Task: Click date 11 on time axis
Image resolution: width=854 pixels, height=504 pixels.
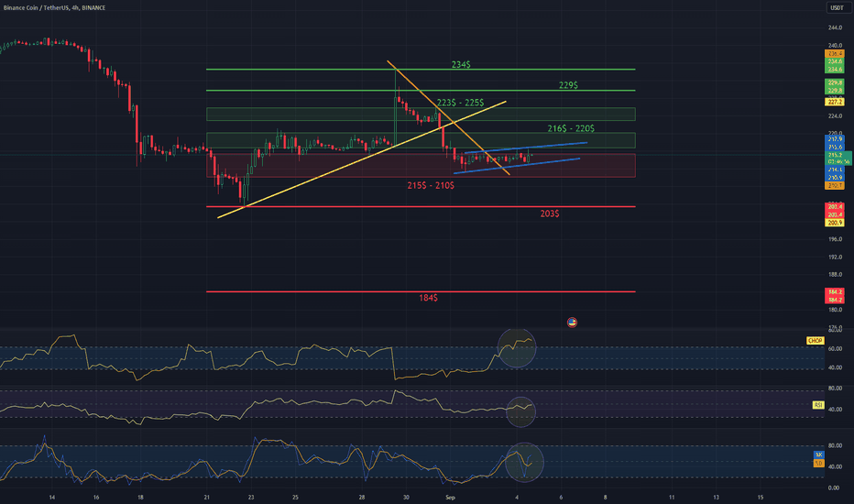Action: click(672, 498)
